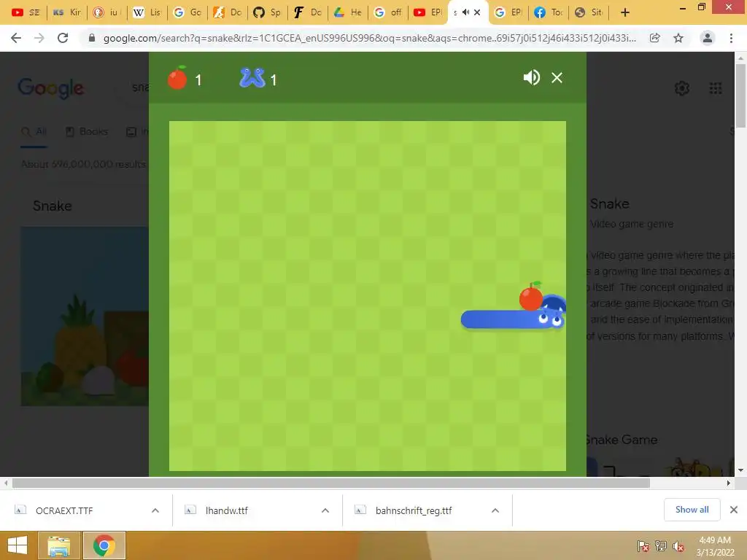747x560 pixels.
Task: Expand options for lhandw.ttf download
Action: click(325, 510)
